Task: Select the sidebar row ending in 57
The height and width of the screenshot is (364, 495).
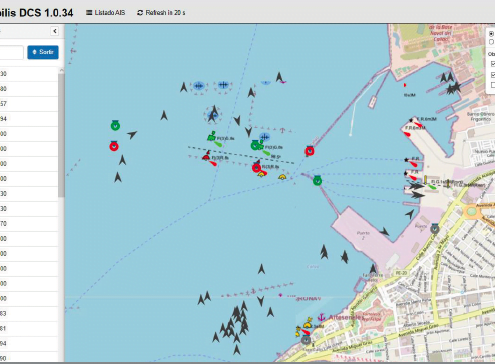Action: coord(29,104)
